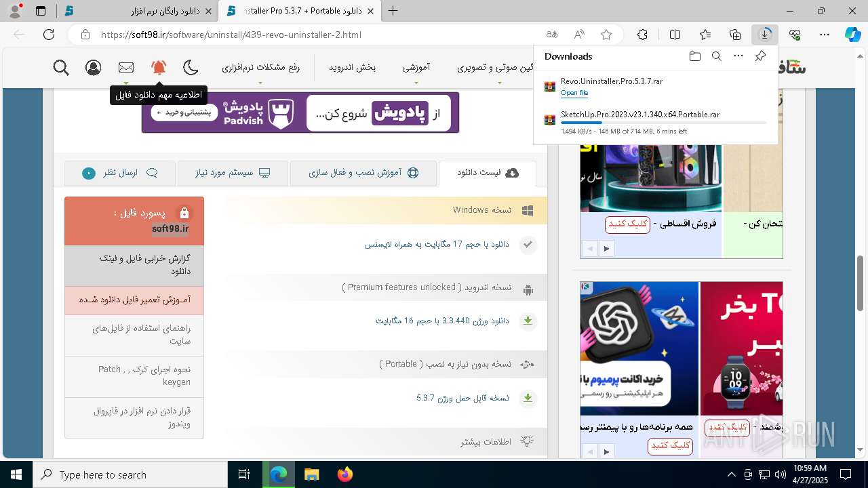Viewport: 868px width, 488px height.
Task: Search downloads magnifier icon
Action: [x=716, y=56]
